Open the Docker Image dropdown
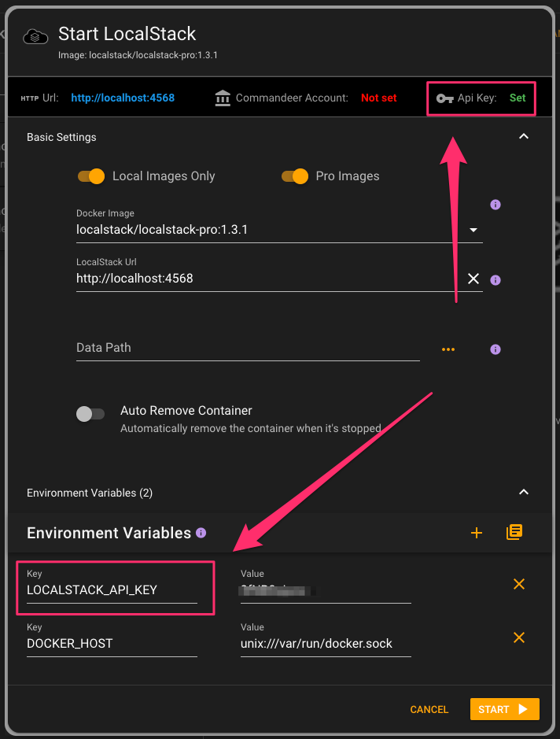This screenshot has width=560, height=739. click(473, 230)
